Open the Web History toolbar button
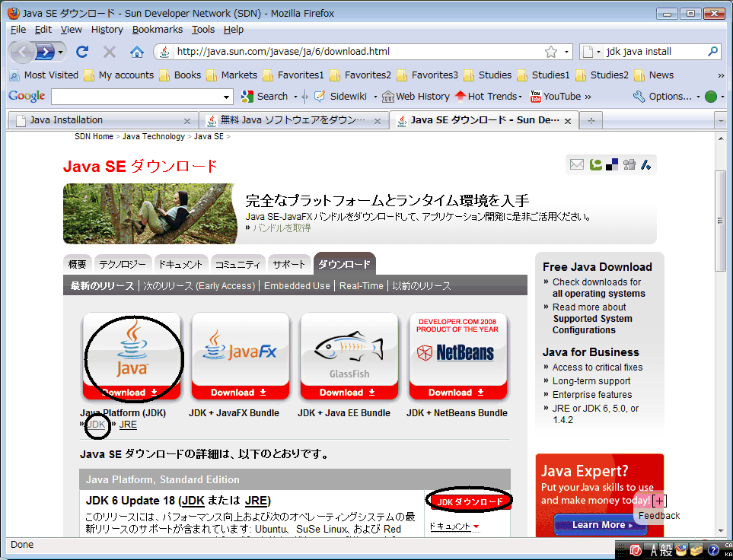 click(x=416, y=97)
